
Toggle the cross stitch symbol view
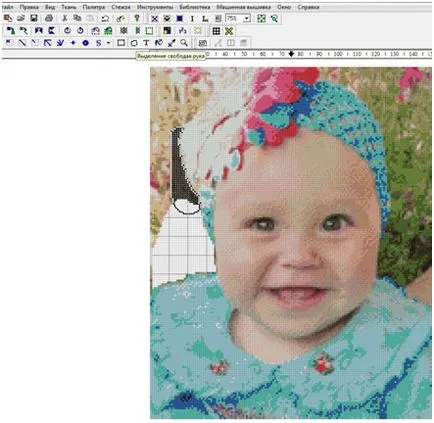coord(154,18)
